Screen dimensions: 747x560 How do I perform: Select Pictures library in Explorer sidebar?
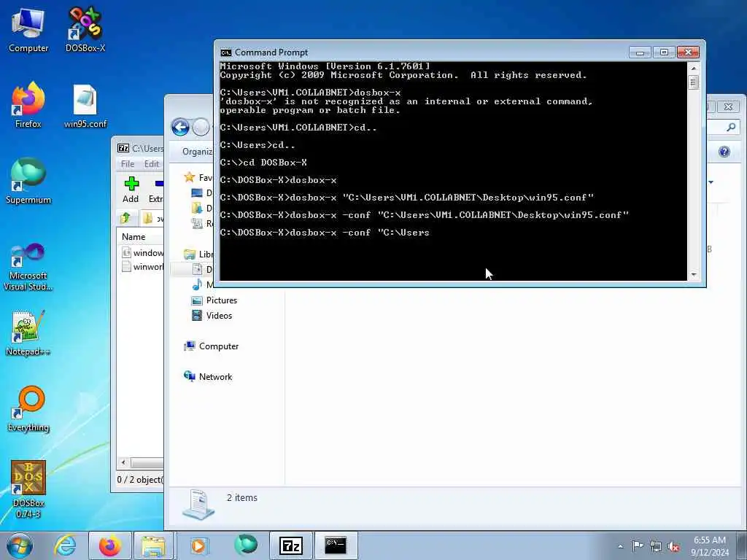click(x=214, y=300)
